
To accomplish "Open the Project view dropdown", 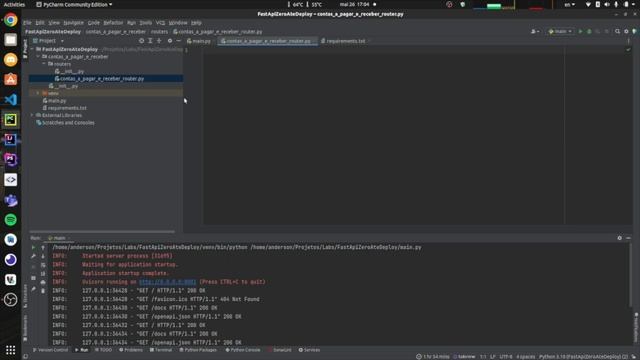I will pyautogui.click(x=49, y=41).
